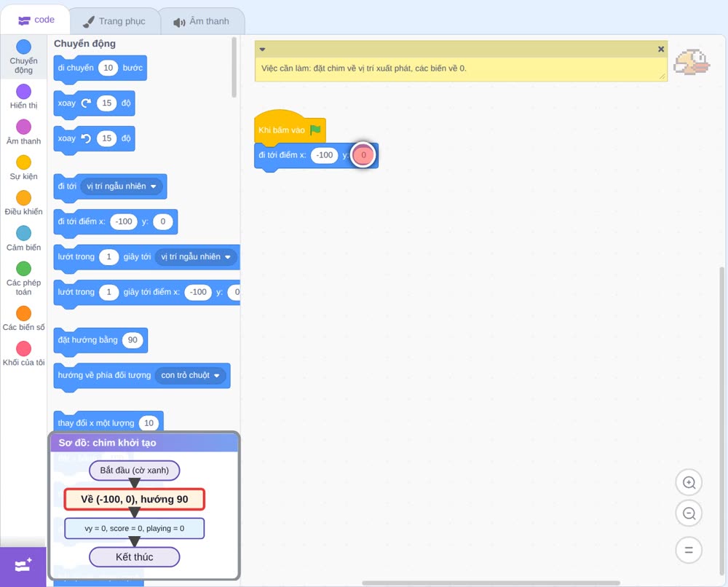The image size is (728, 587).
Task: Click the x value -100 in workspace block
Action: 324,155
